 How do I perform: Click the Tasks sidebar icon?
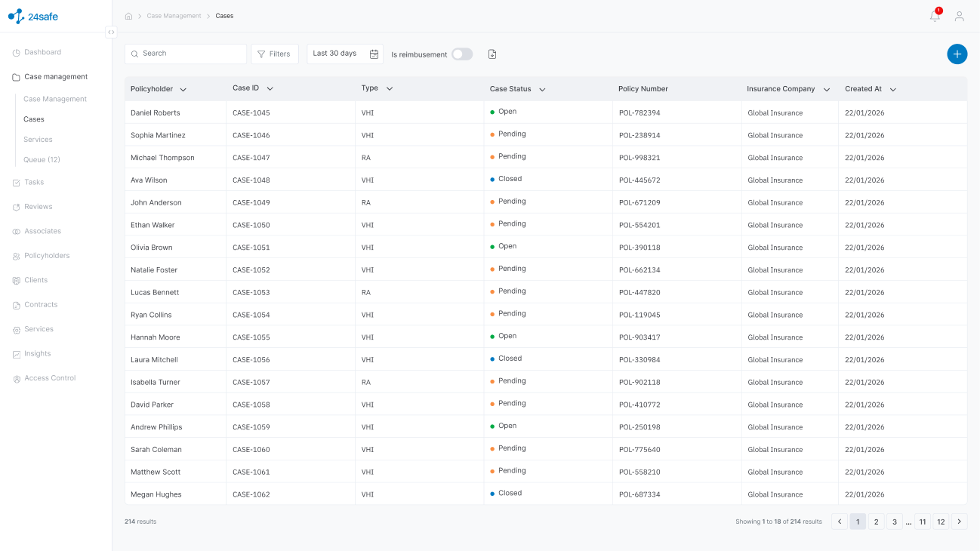pos(17,183)
